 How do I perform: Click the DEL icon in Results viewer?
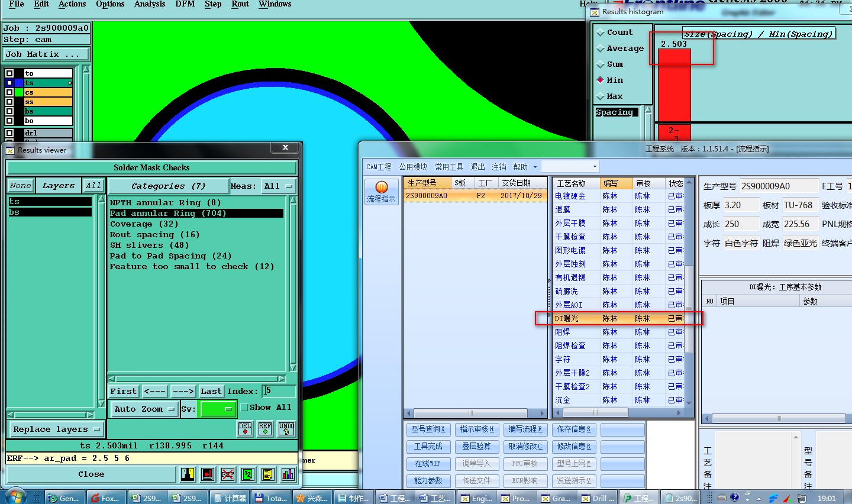click(x=245, y=429)
